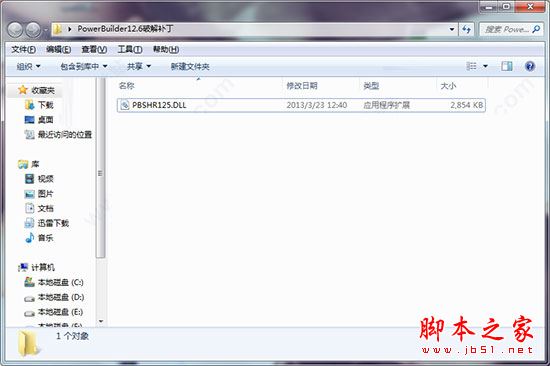This screenshot has width=550, height=366.
Task: Refresh the folder with the refresh button
Action: [x=467, y=29]
